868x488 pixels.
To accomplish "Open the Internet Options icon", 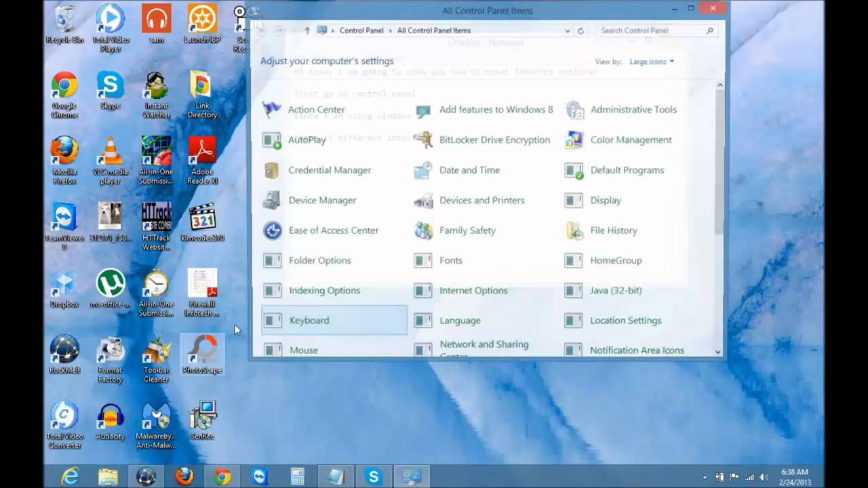I will 423,291.
